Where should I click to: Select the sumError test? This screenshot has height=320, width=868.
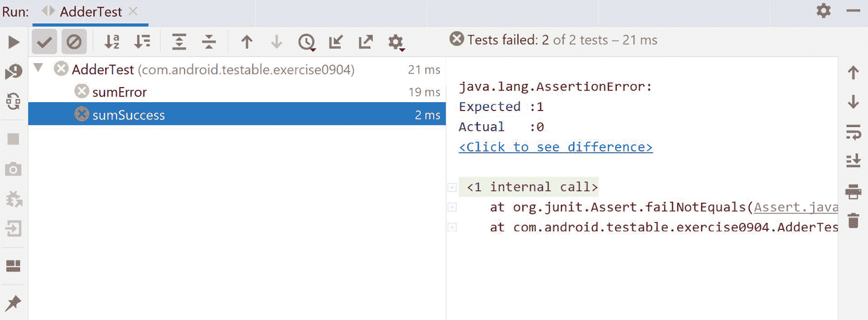point(237,92)
